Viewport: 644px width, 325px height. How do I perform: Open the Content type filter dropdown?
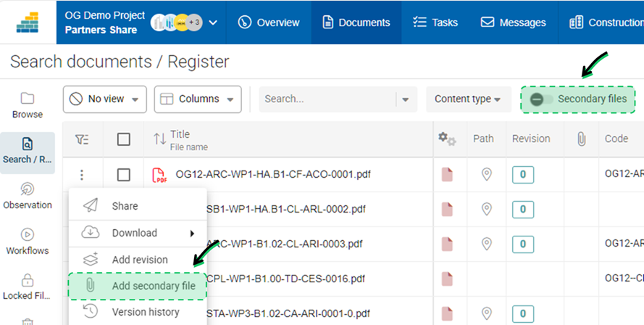click(468, 99)
